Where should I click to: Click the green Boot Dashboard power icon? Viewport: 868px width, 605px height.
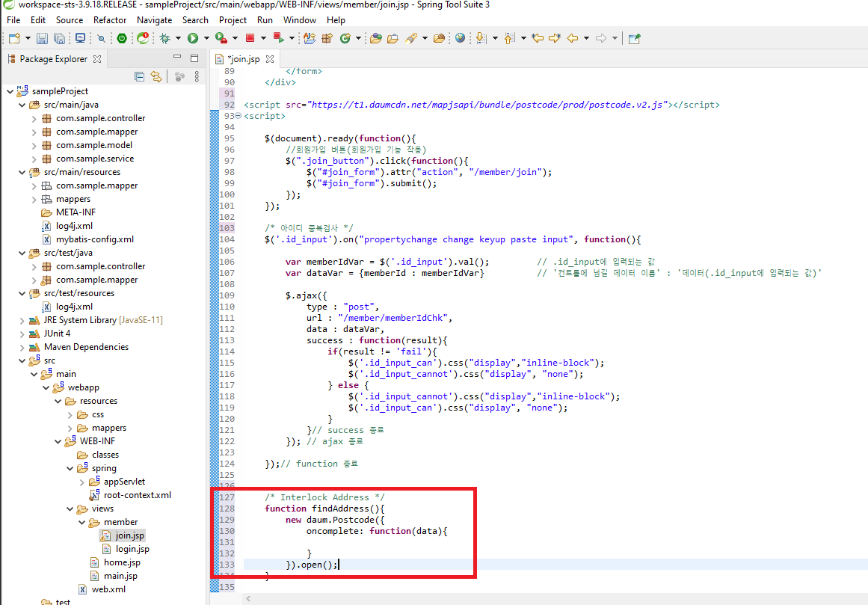point(122,38)
